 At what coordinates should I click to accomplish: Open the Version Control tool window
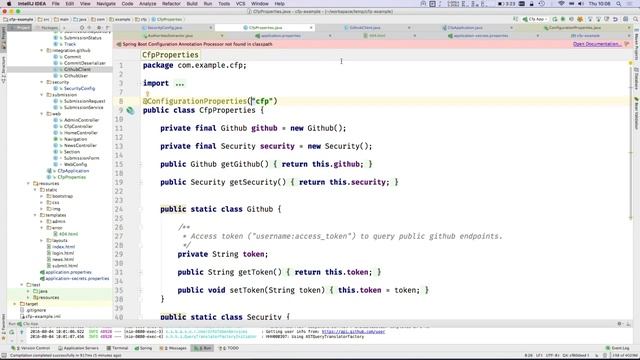coord(31,348)
